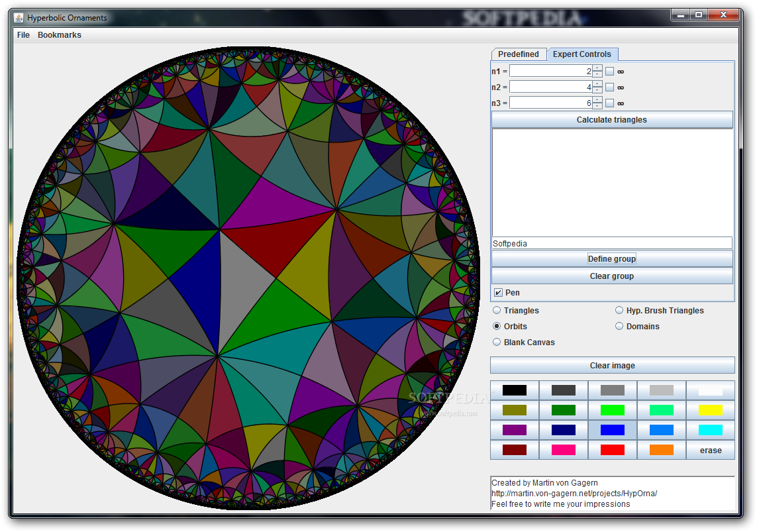This screenshot has width=757, height=532.
Task: Open the File menu
Action: pos(23,34)
